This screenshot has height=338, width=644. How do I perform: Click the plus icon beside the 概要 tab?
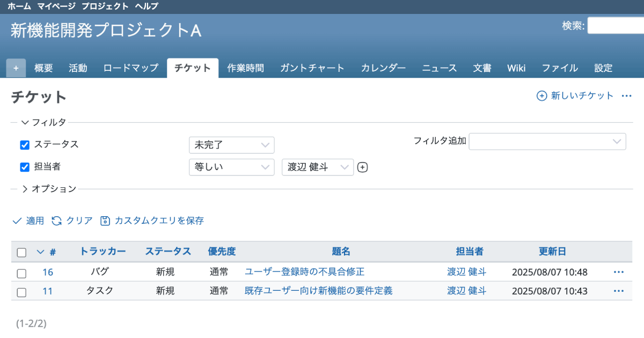16,68
